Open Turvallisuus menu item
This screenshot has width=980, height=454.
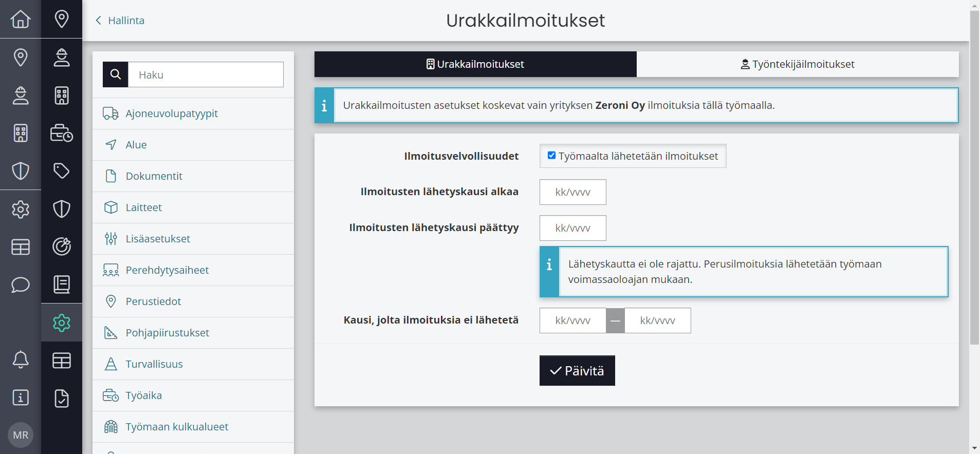[193, 364]
